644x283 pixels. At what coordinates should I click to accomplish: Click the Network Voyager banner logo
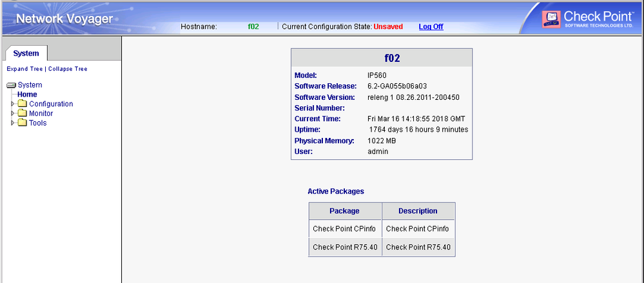tap(64, 19)
